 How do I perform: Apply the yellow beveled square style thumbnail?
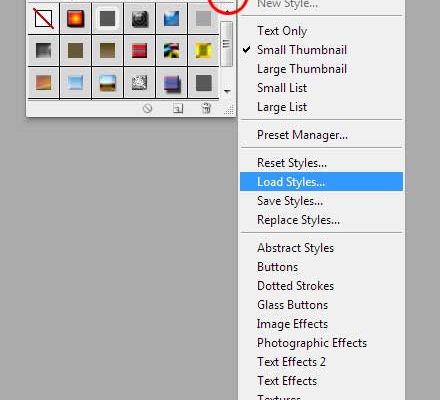coord(203,51)
